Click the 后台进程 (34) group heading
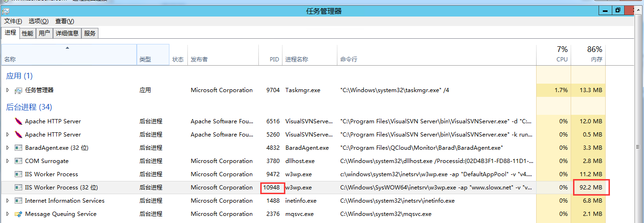Image resolution: width=644 pixels, height=223 pixels. (29, 107)
